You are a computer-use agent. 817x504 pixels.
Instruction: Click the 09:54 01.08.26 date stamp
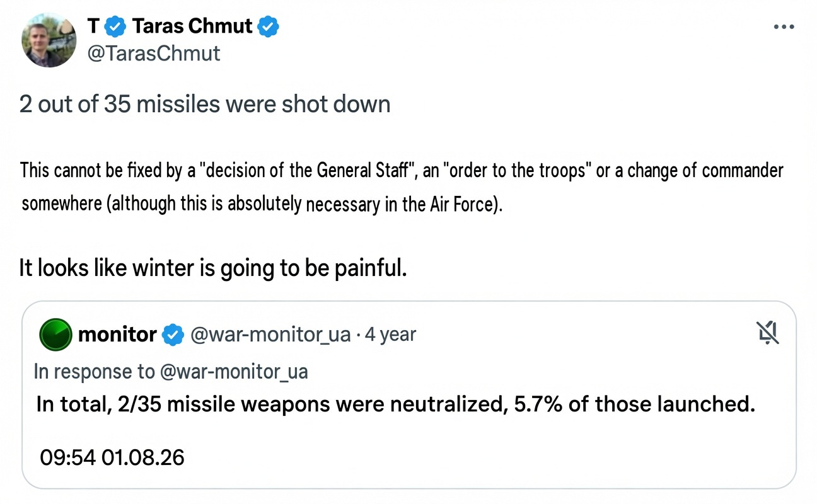coord(112,457)
